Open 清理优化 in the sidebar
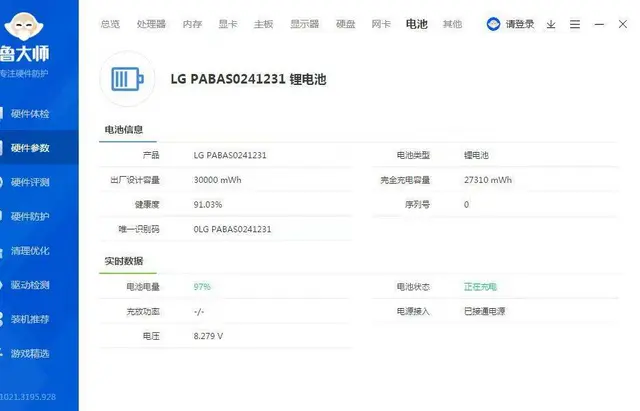Viewport: 640px width, 411px height. point(30,251)
